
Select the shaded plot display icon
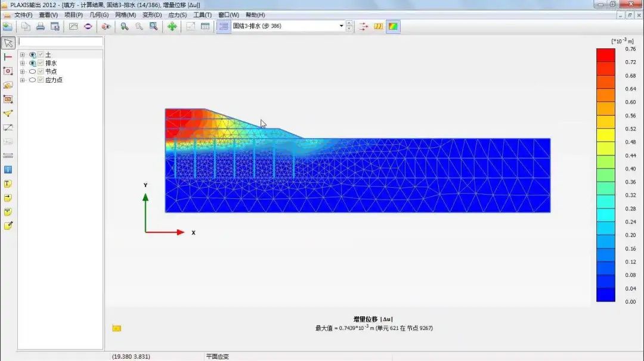[393, 26]
